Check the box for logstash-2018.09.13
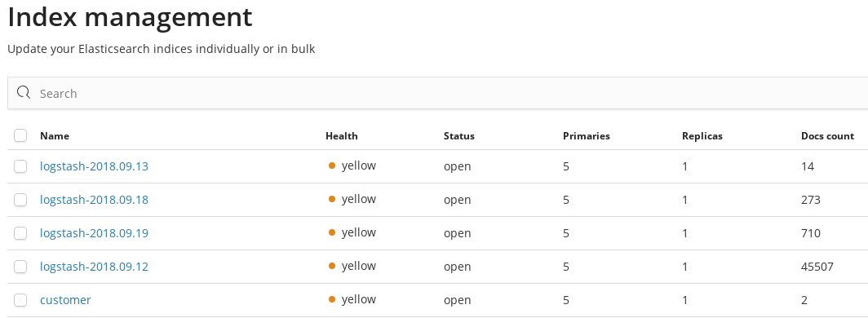This screenshot has width=868, height=318. click(x=20, y=166)
